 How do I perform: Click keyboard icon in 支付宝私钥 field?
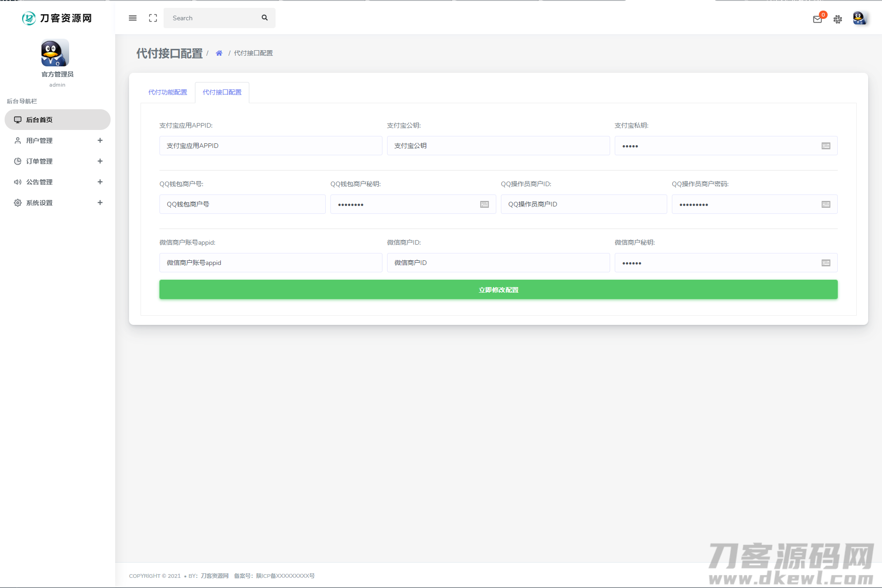click(826, 146)
